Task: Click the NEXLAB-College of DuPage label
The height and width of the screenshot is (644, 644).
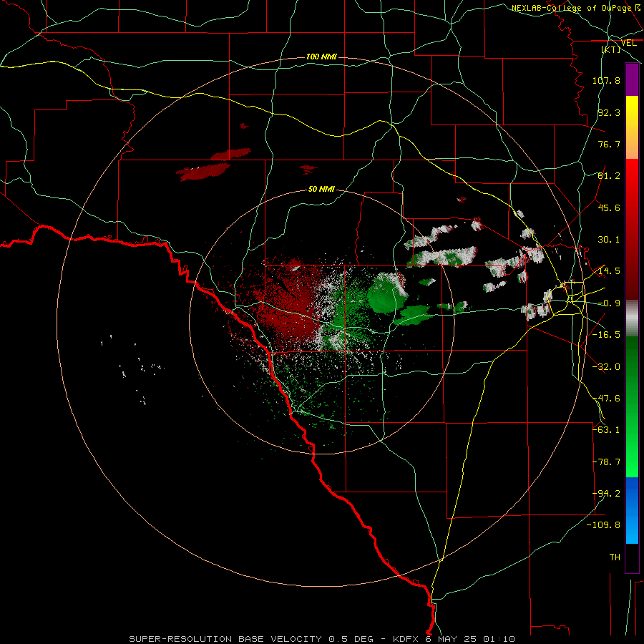Action: click(571, 8)
